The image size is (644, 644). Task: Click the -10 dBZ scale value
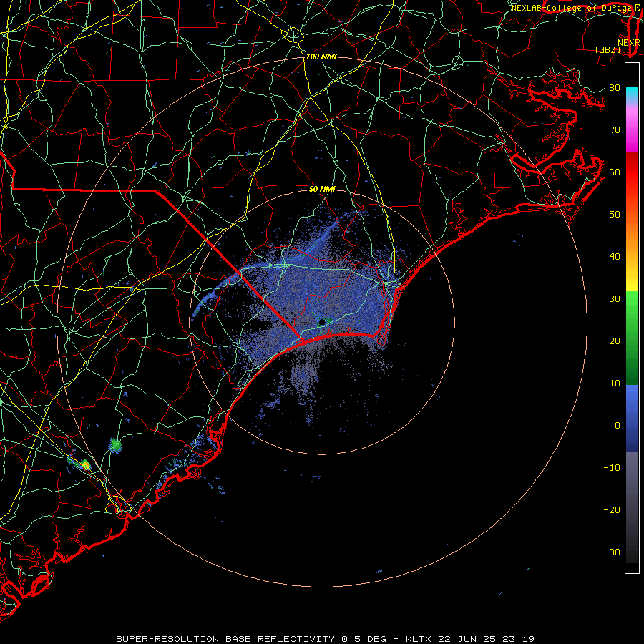pyautogui.click(x=612, y=468)
